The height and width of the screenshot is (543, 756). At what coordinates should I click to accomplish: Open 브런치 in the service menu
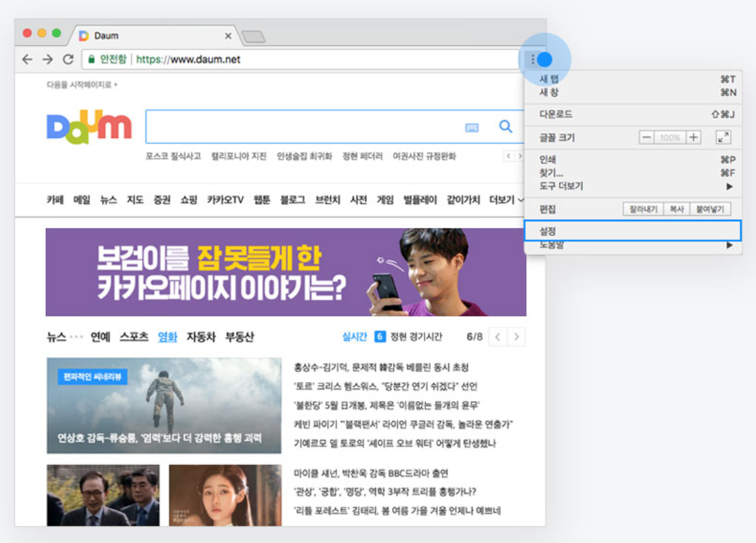[327, 200]
